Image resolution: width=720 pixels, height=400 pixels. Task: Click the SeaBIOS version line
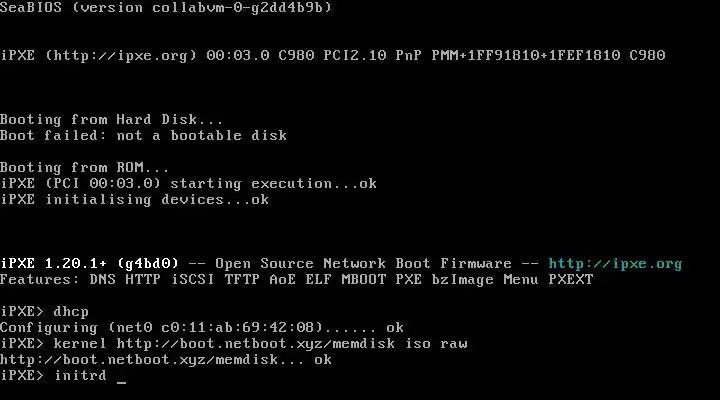click(x=166, y=7)
